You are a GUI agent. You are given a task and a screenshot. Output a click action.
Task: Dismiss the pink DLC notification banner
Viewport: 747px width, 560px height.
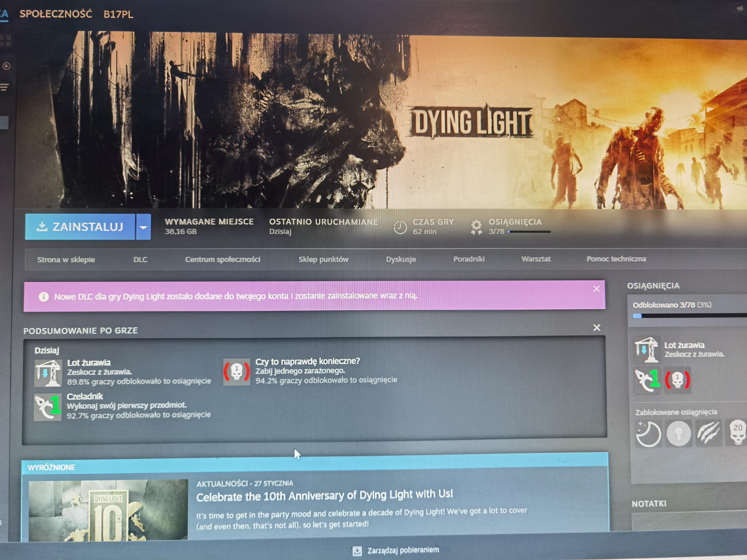[x=596, y=289]
